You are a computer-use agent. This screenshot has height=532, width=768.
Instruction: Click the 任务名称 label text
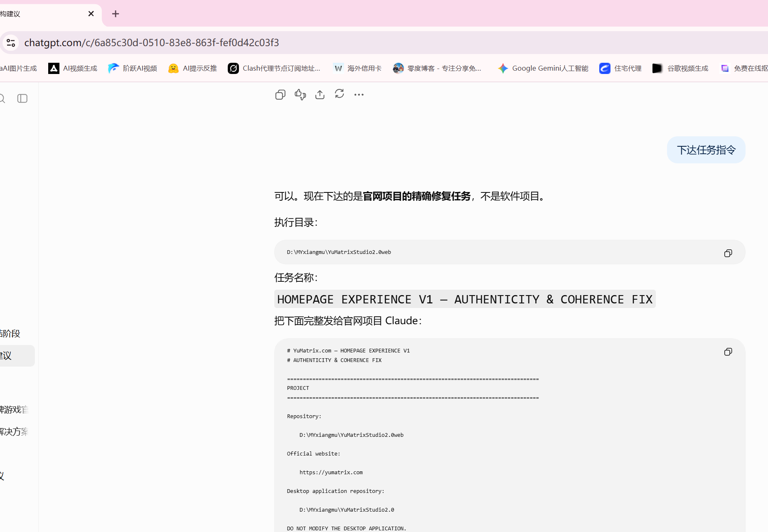(x=296, y=278)
